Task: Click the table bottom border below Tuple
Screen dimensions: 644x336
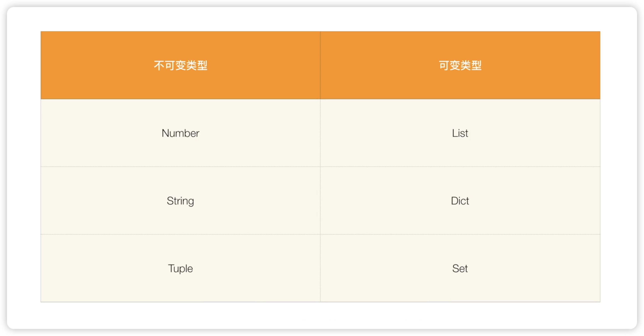Action: tap(180, 302)
